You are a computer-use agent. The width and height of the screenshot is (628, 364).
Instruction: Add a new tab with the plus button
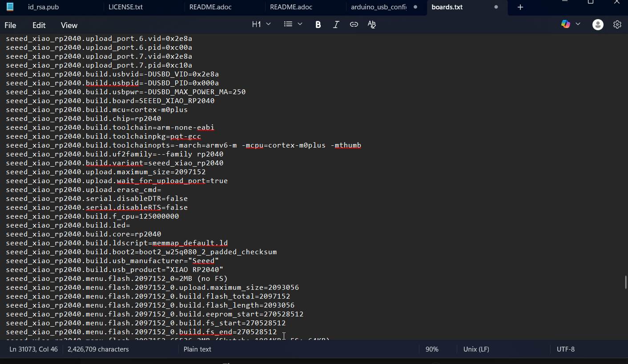[520, 7]
